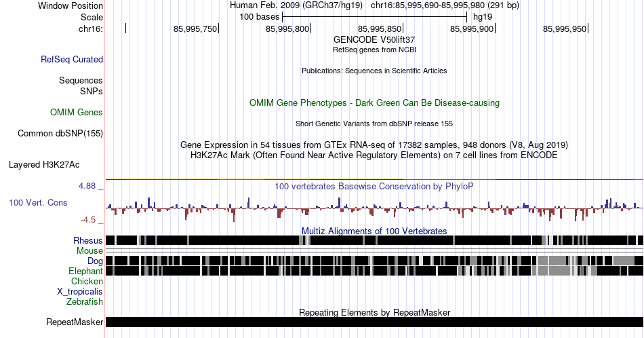This screenshot has width=644, height=338.
Task: Click the GTEx Gene Expression track title
Action: click(374, 145)
